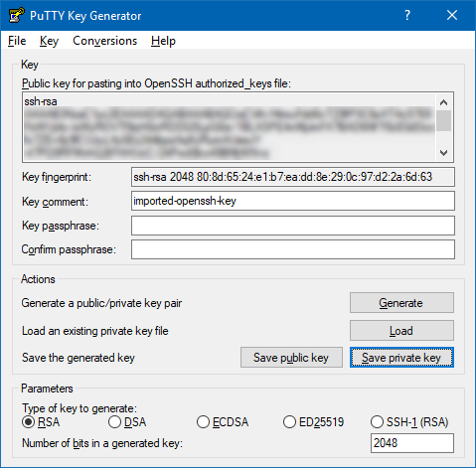Click 'Generate a public/private key pair' text
Viewport: 476px width, 469px height.
[101, 303]
